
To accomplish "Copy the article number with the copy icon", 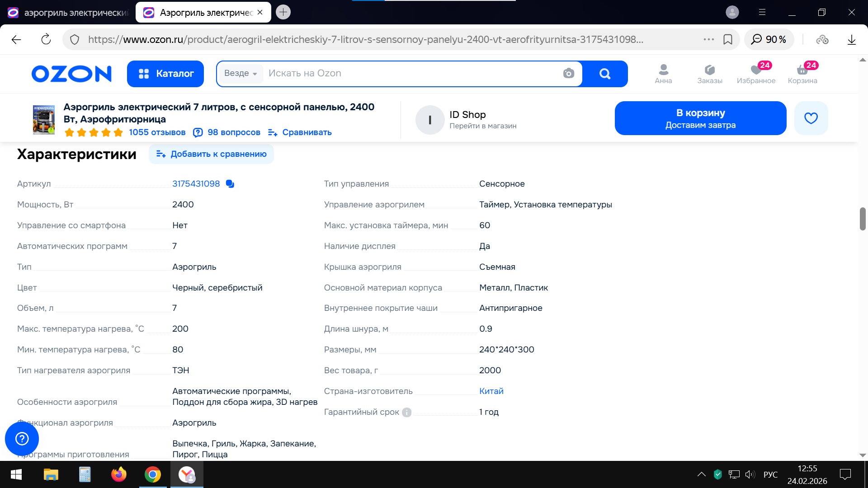I will point(230,184).
